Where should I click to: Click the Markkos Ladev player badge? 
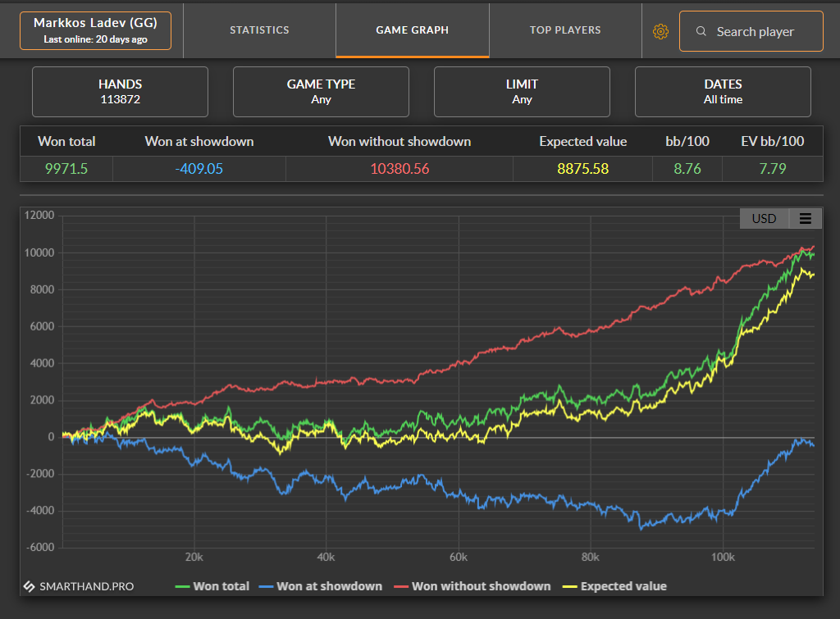pyautogui.click(x=95, y=30)
